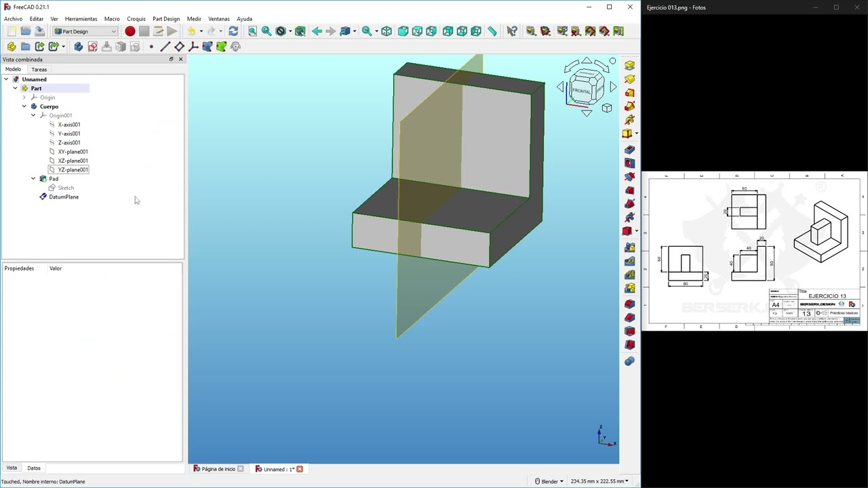Click the Fillet tool icon
This screenshot has width=868, height=488.
point(629,304)
